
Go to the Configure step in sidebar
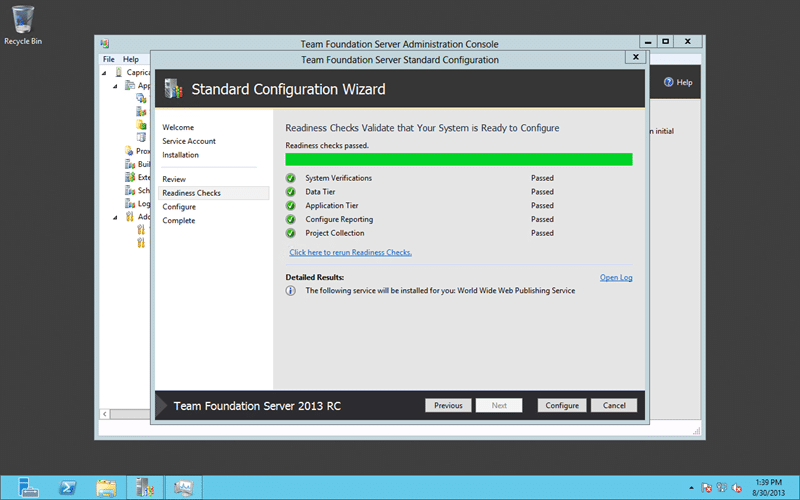point(179,207)
